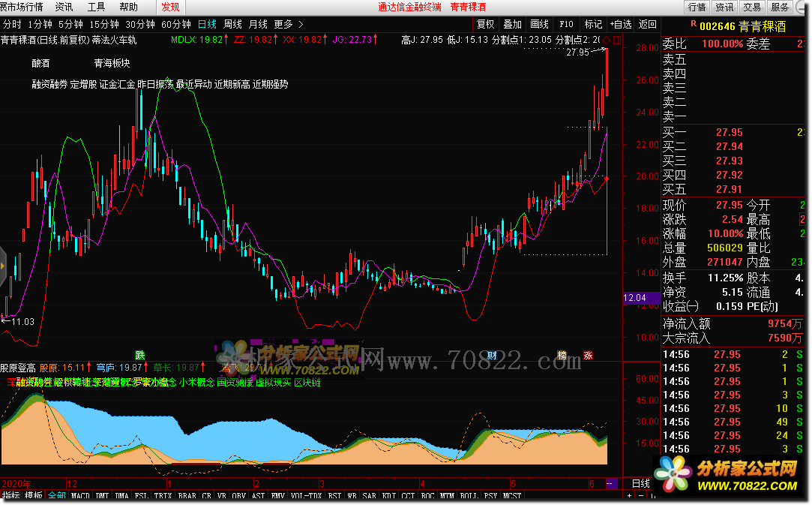Select the 60分钟 period
Image resolution: width=812 pixels, height=505 pixels.
[x=176, y=24]
